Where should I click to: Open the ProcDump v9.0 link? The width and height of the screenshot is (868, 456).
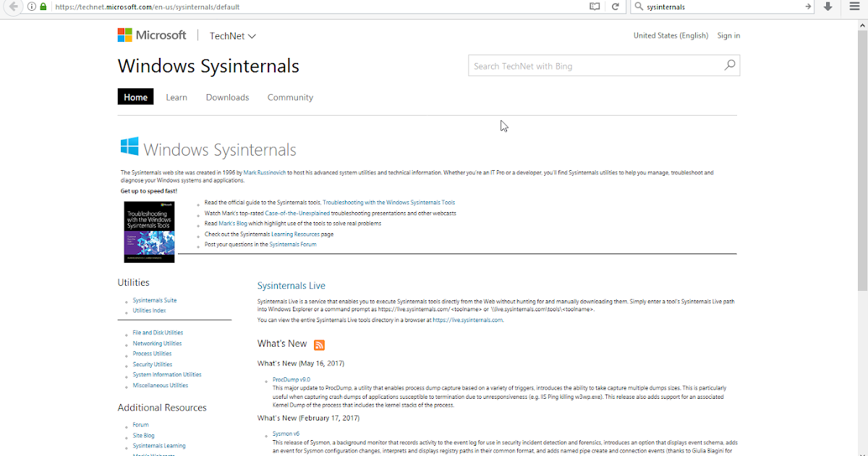coord(292,379)
